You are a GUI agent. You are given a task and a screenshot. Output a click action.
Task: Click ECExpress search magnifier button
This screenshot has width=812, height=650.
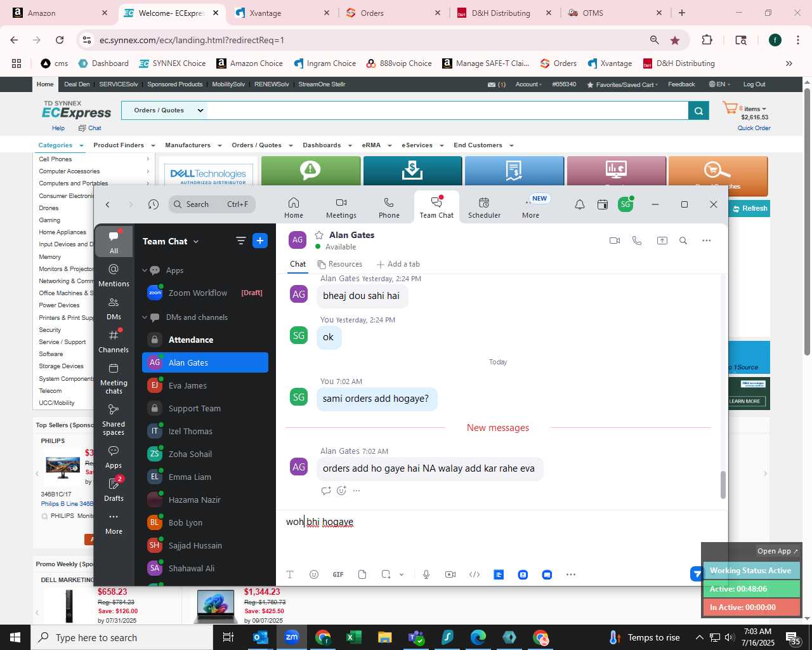tap(698, 110)
